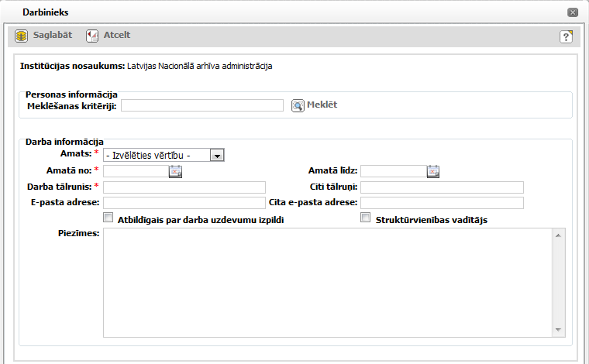Screen dimensions: 589x364
Task: Click the Saglabāt save icon
Action: pyautogui.click(x=22, y=36)
